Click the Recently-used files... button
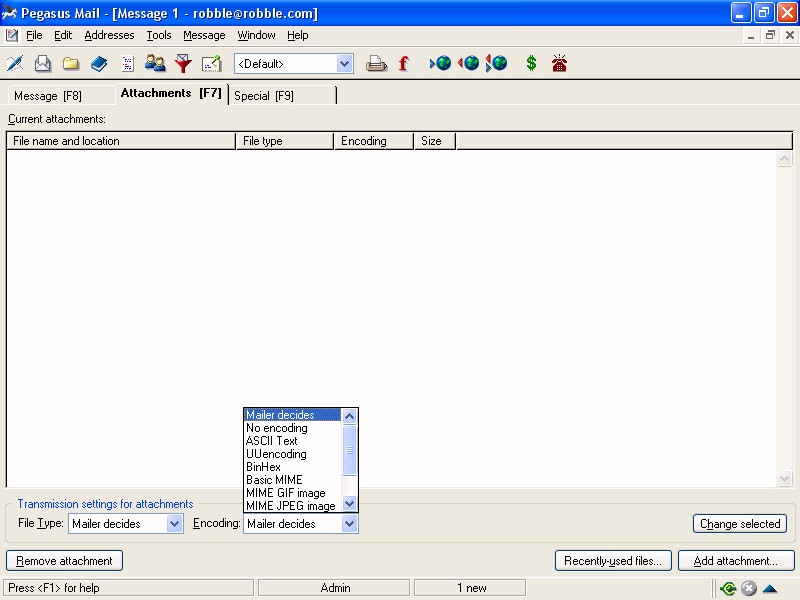 click(613, 561)
